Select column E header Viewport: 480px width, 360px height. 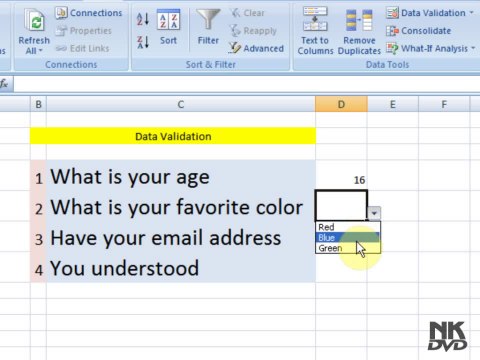[393, 104]
